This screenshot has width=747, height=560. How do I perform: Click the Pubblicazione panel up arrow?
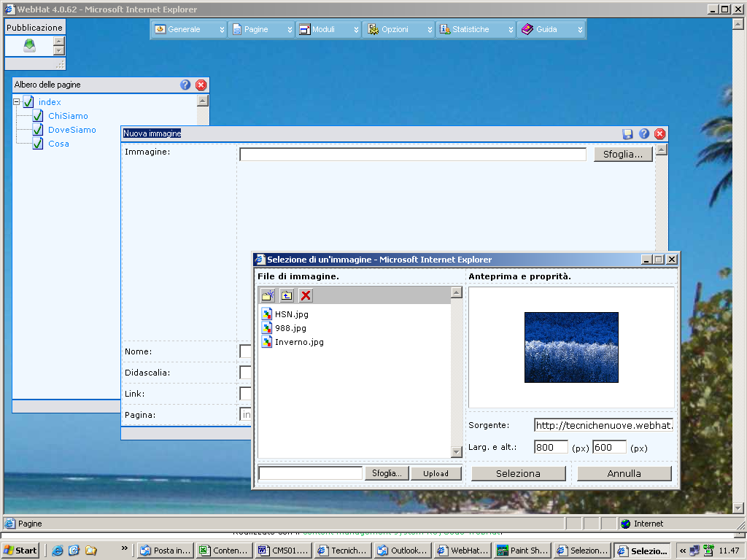click(x=58, y=42)
